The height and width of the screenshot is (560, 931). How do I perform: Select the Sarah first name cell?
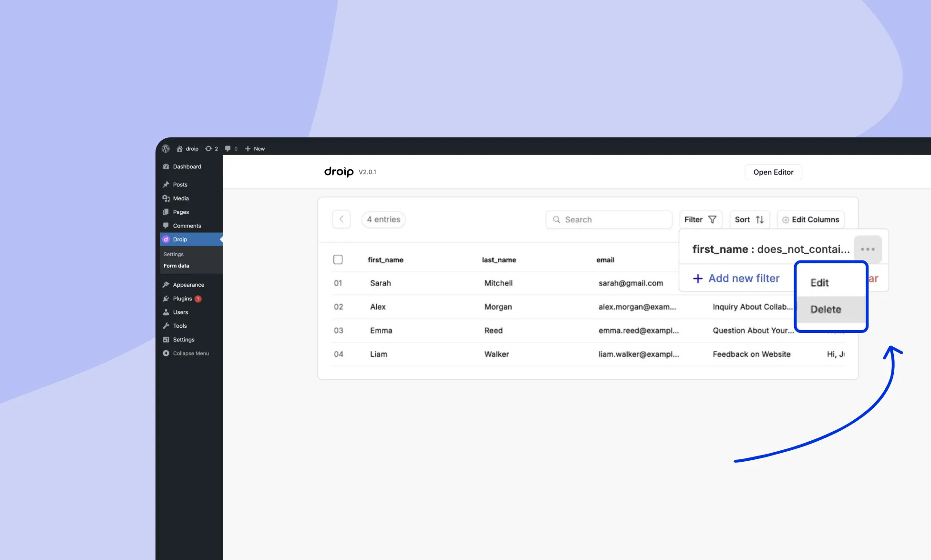pos(381,283)
